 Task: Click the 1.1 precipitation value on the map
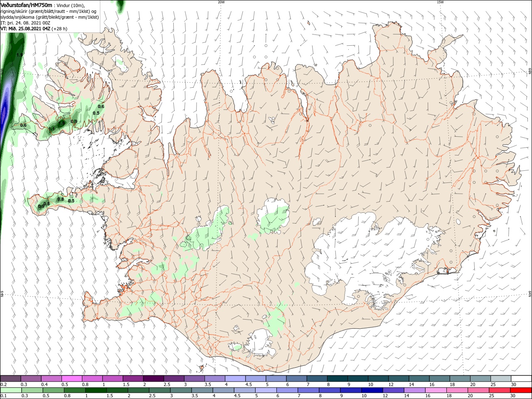point(52,129)
